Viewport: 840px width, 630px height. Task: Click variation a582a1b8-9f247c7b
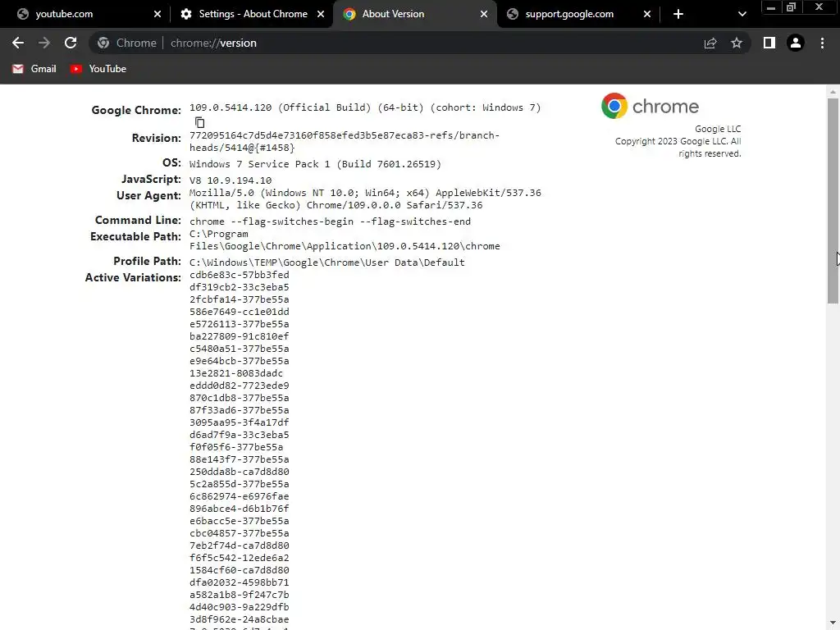[x=239, y=596]
